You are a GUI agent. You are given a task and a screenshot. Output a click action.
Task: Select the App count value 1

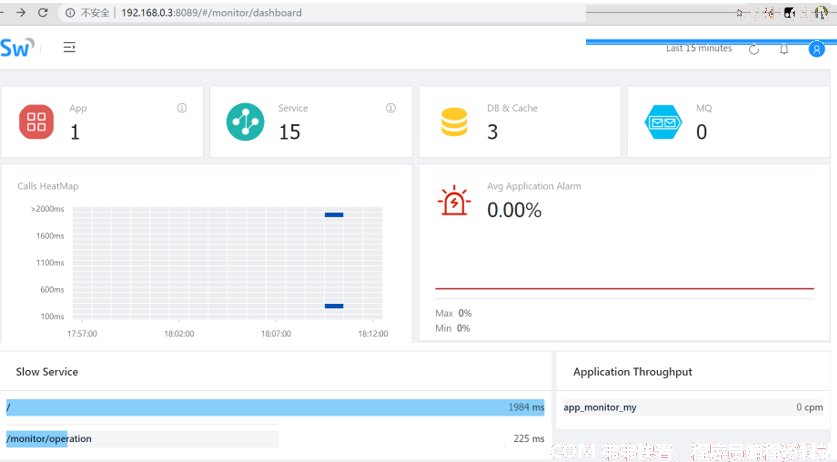click(75, 132)
